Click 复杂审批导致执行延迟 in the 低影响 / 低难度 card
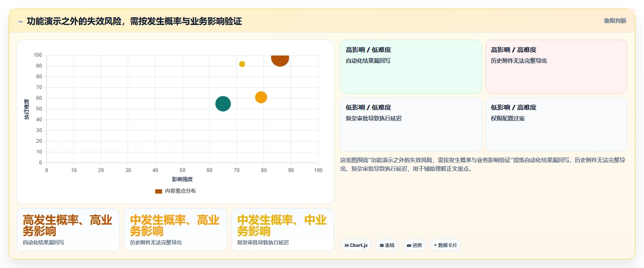 coord(374,118)
